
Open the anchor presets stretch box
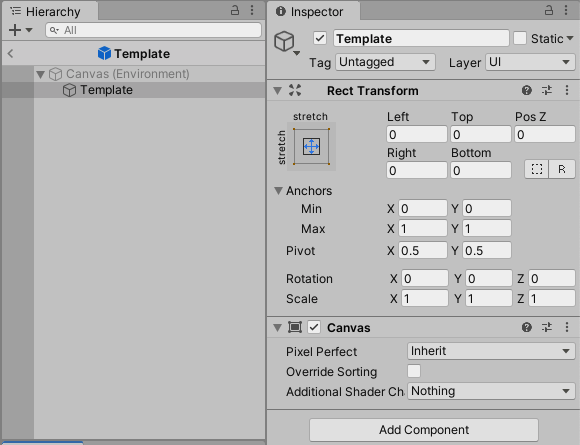point(311,146)
